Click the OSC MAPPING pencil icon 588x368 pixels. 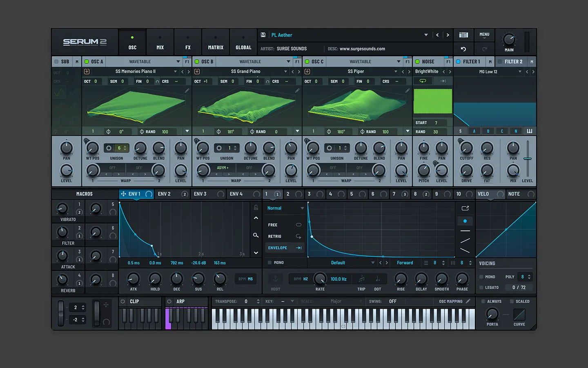[x=468, y=301]
